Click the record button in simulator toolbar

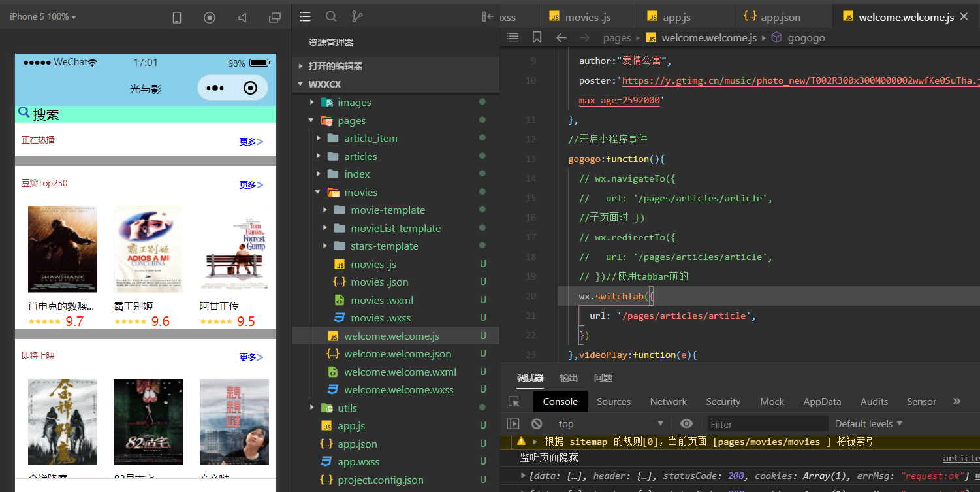click(210, 18)
